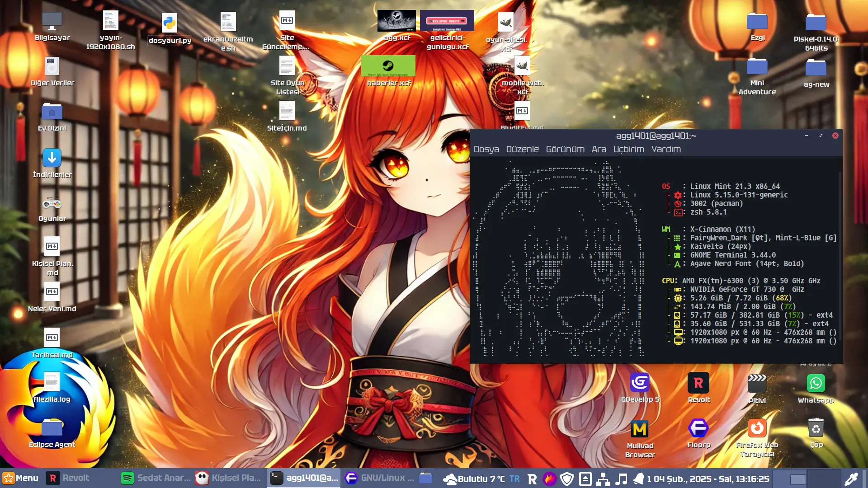Open the Düzenle menu in the terminal
Screen dimensions: 868x488
(522, 149)
